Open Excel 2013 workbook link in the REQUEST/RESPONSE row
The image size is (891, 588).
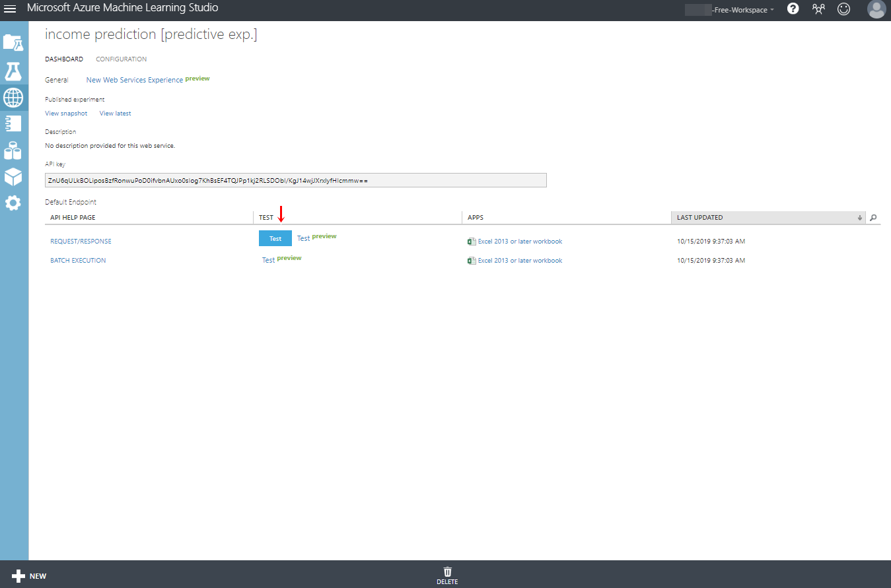[520, 242]
